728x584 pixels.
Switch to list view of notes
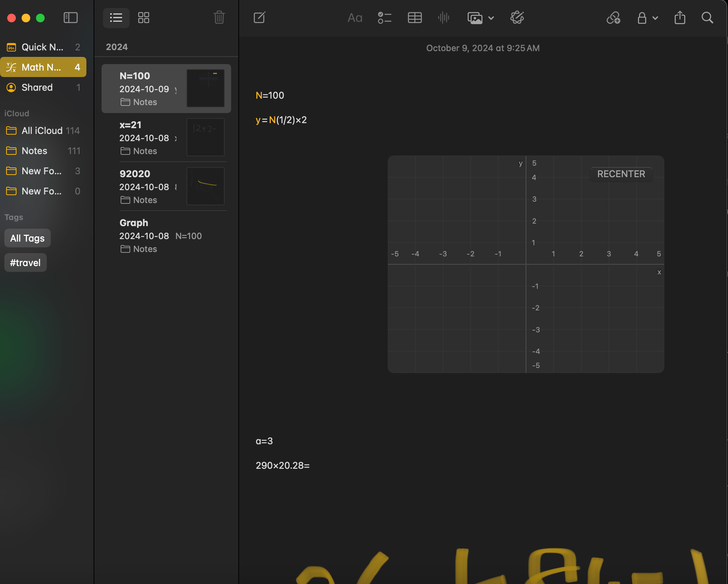116,18
